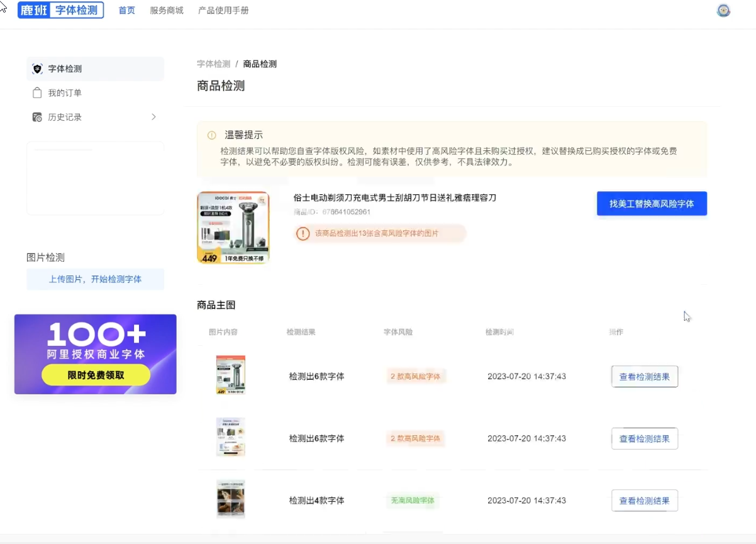Go to the 首页 tab
Image resolution: width=756 pixels, height=544 pixels.
coord(127,11)
